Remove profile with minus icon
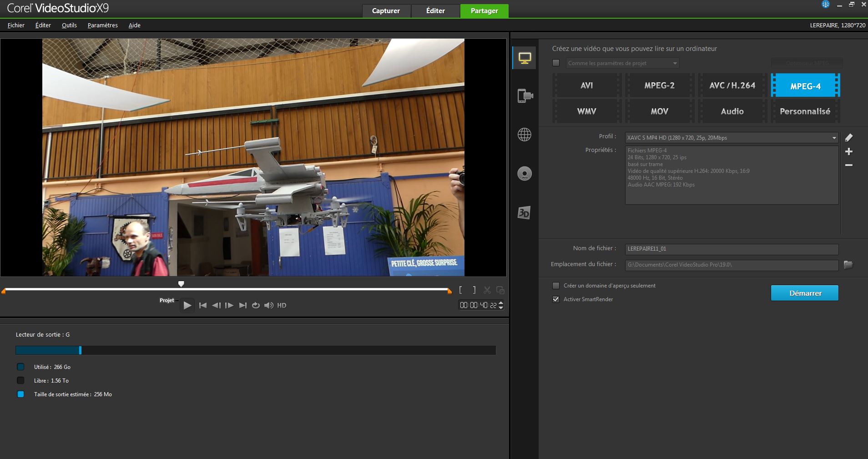This screenshot has height=459, width=868. [x=849, y=165]
